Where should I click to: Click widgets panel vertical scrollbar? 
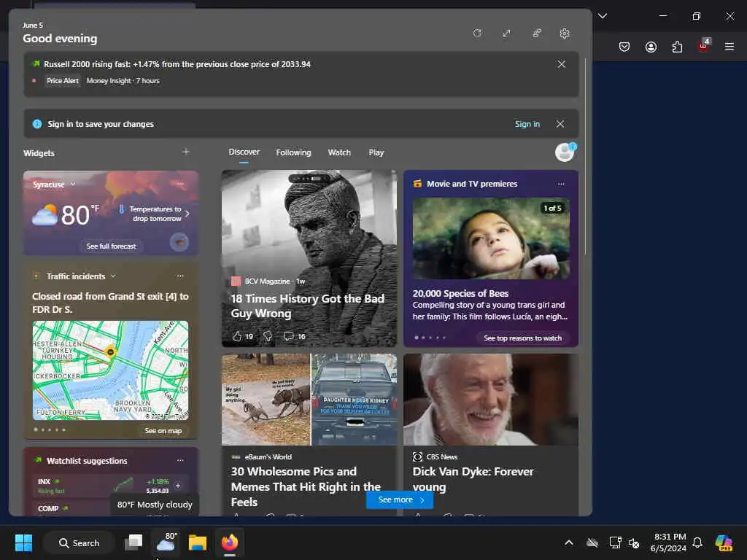pyautogui.click(x=586, y=157)
